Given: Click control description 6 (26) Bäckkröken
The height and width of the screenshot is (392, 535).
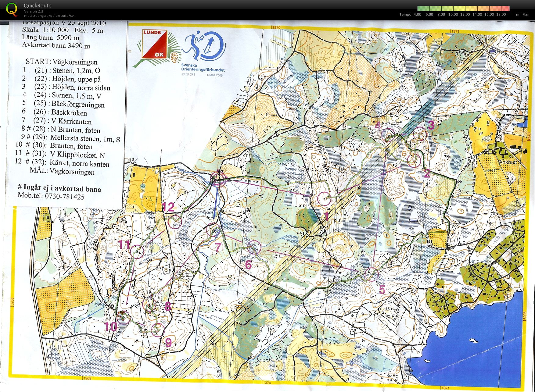Looking at the screenshot, I should [x=54, y=112].
